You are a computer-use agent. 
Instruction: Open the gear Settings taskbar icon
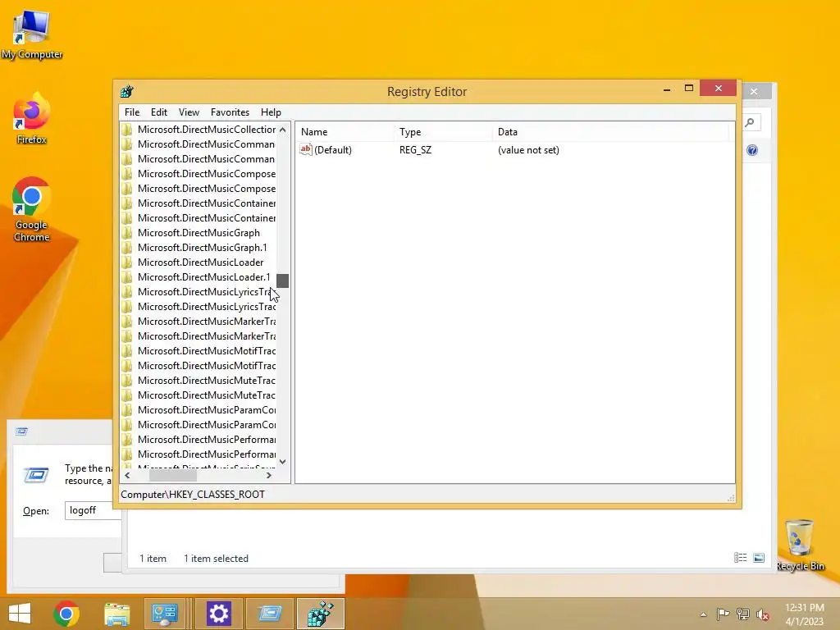(x=218, y=614)
